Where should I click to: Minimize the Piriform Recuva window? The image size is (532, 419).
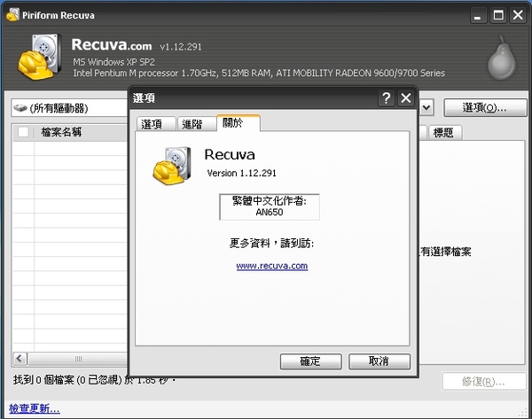(478, 15)
